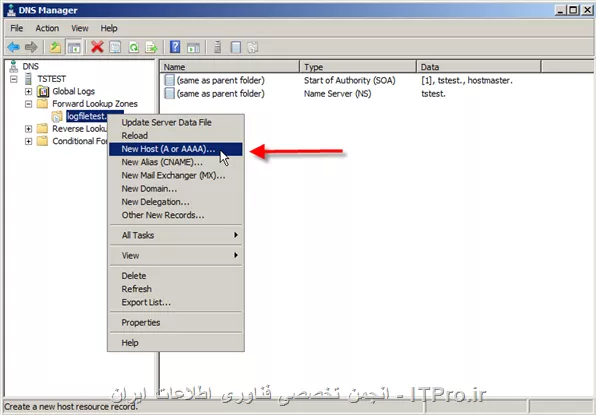Viewport: 596px width, 415px height.
Task: Click the green Refresh toolbar icon
Action: point(133,48)
